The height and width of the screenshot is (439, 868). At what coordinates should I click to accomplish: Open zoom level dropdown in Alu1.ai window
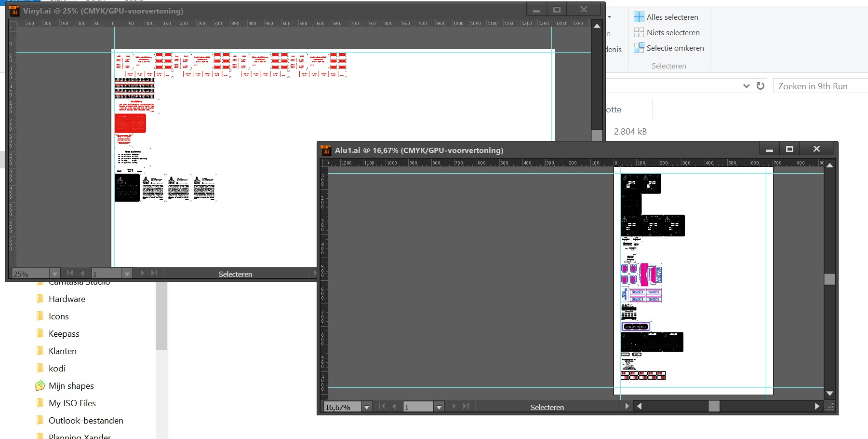tap(367, 407)
